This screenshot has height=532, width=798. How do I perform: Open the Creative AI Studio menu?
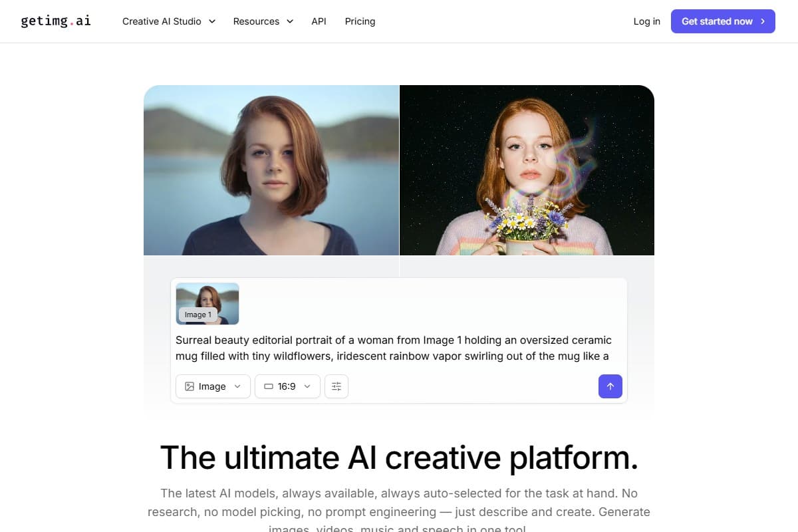tap(169, 21)
